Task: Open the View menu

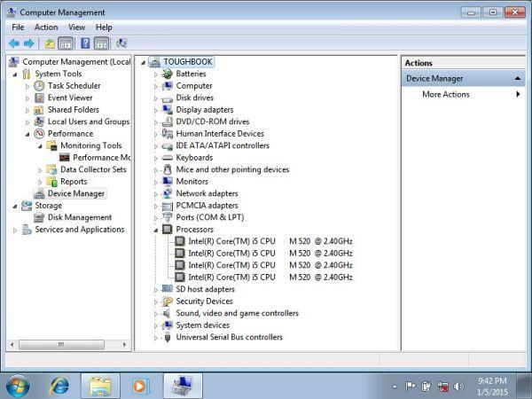Action: click(x=77, y=27)
